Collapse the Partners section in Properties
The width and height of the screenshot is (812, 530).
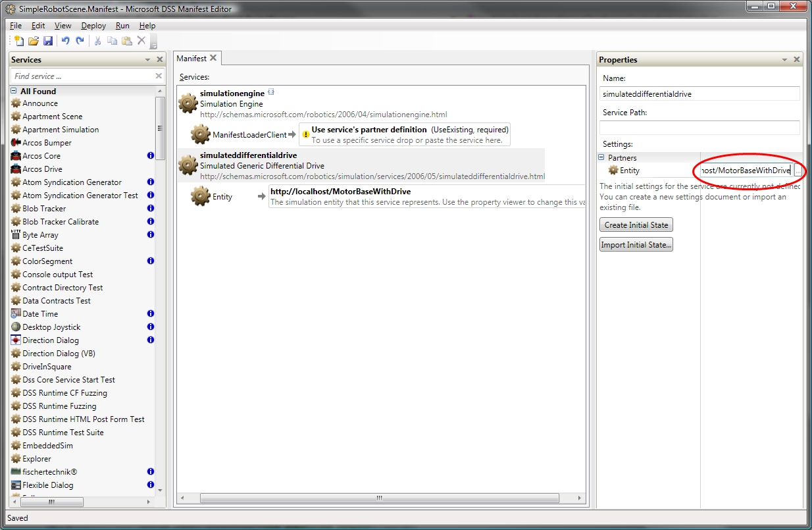pyautogui.click(x=601, y=157)
